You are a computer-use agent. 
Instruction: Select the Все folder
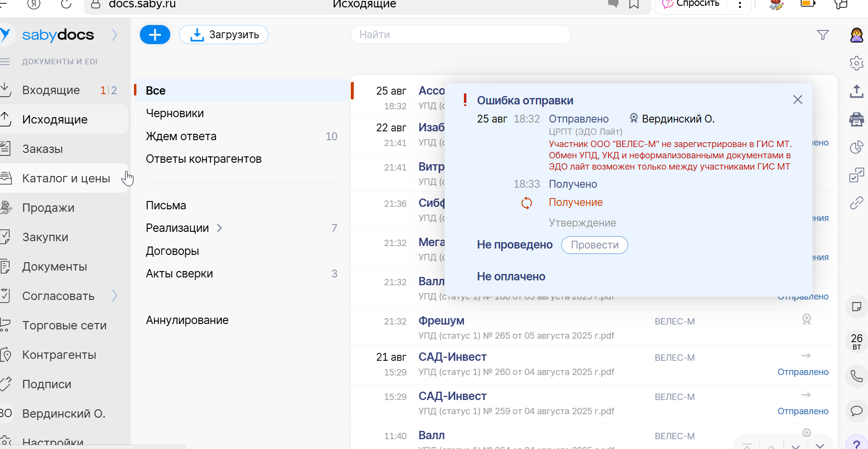pos(240,91)
